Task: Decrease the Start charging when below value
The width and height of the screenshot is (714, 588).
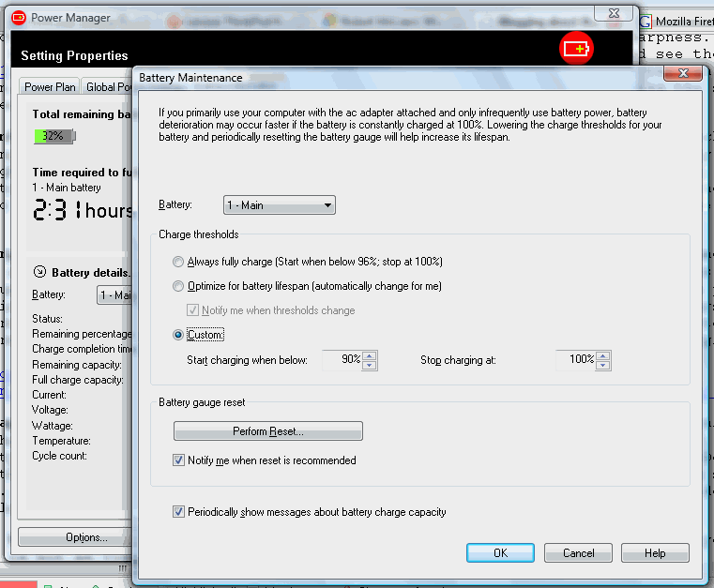Action: [370, 365]
